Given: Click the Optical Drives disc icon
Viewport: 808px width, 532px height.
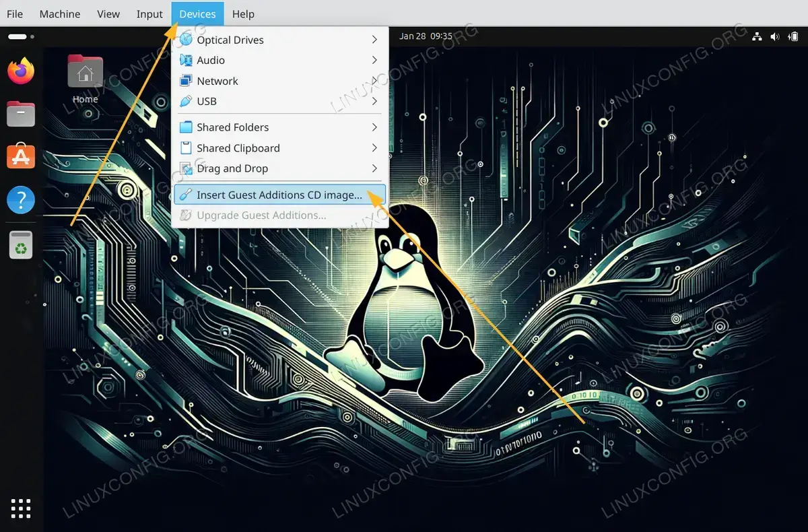Looking at the screenshot, I should point(186,40).
